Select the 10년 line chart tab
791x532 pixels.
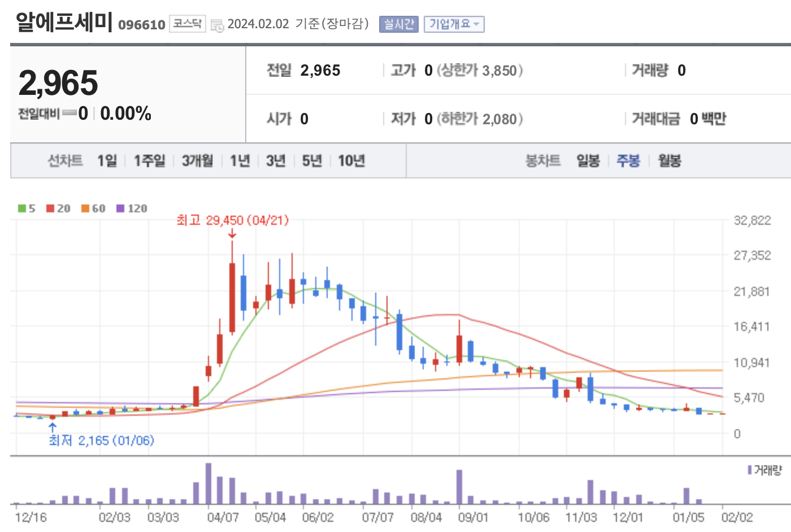[x=351, y=161]
